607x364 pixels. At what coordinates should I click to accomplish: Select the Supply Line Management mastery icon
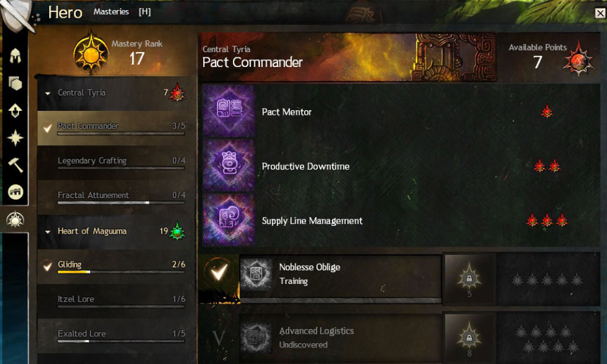click(x=229, y=220)
